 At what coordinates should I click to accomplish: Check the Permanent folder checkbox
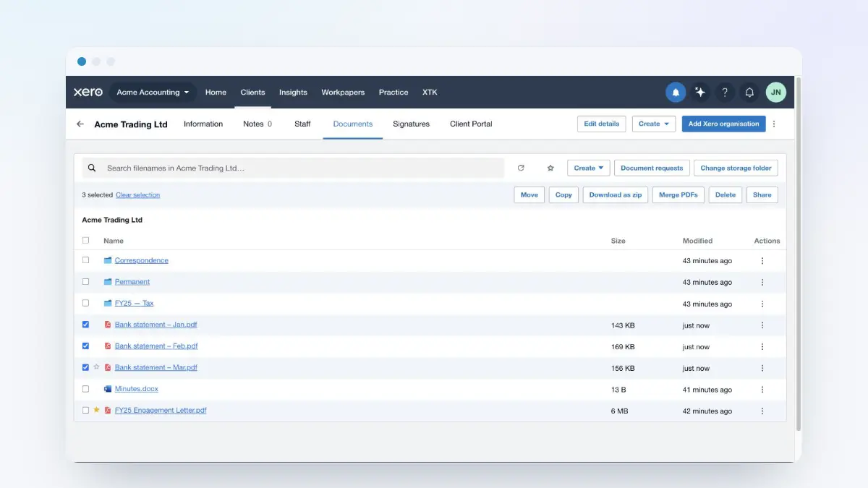pos(85,282)
